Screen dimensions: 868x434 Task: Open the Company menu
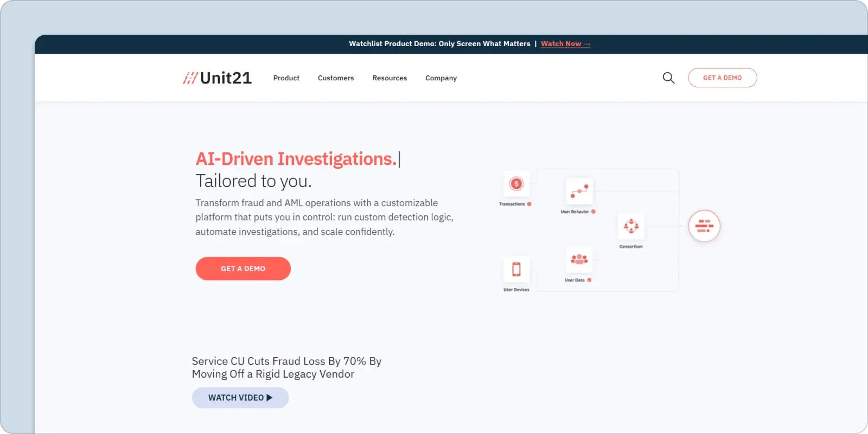(x=441, y=78)
